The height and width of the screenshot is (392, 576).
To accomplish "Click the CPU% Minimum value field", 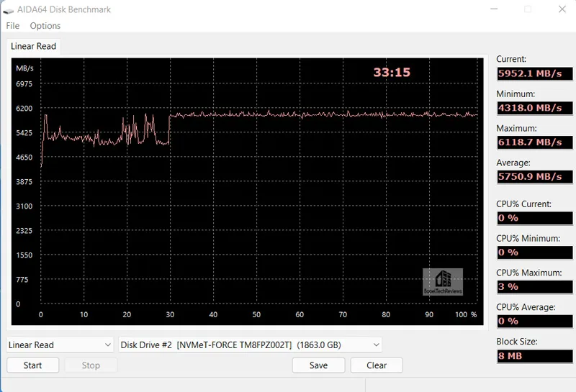I will point(535,252).
